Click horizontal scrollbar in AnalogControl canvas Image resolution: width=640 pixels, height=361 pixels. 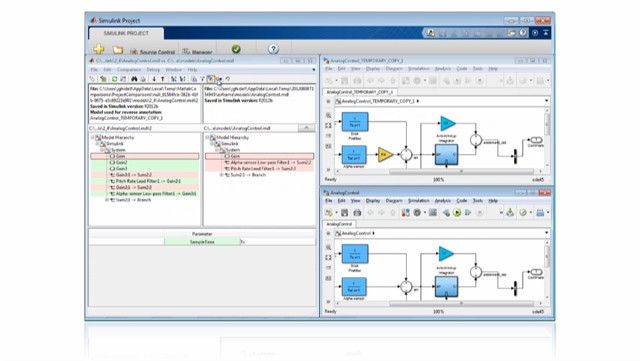click(x=461, y=303)
